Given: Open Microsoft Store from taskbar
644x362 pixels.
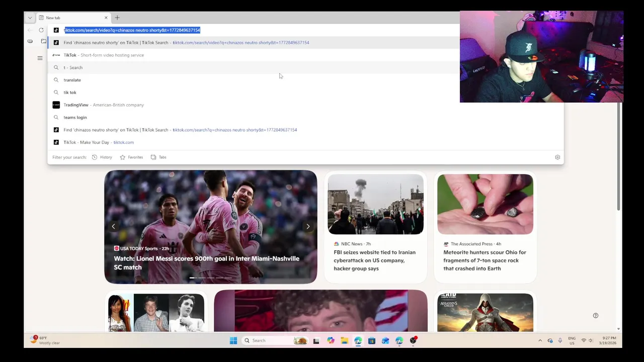Looking at the screenshot, I should 371,340.
